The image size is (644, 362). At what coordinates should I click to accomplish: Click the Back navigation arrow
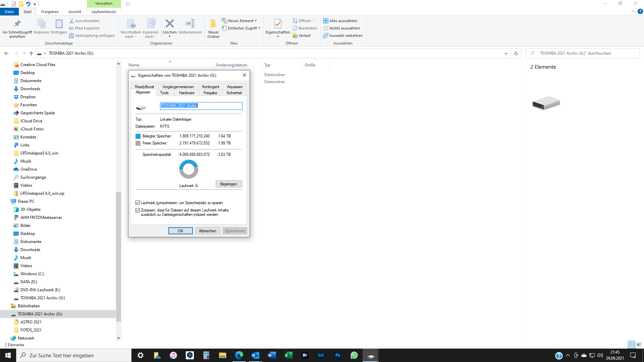(6, 53)
